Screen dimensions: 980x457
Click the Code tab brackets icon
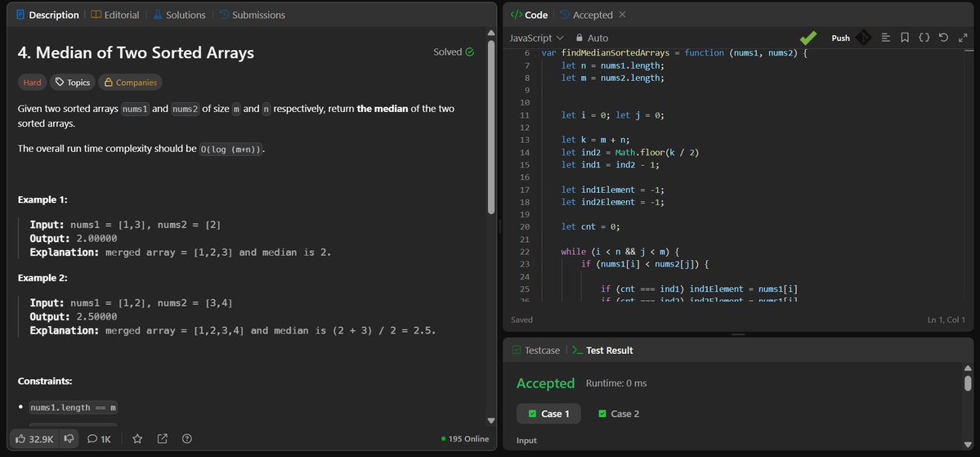pyautogui.click(x=517, y=15)
